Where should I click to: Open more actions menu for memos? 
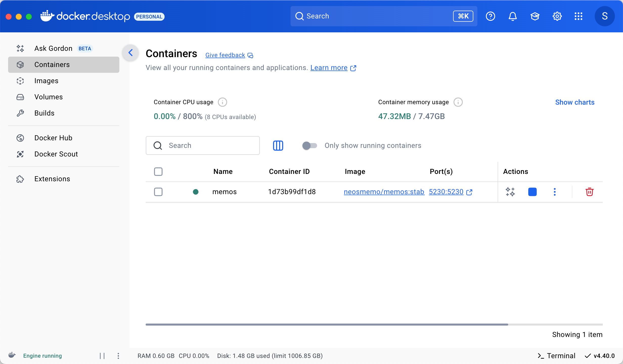[x=554, y=192]
